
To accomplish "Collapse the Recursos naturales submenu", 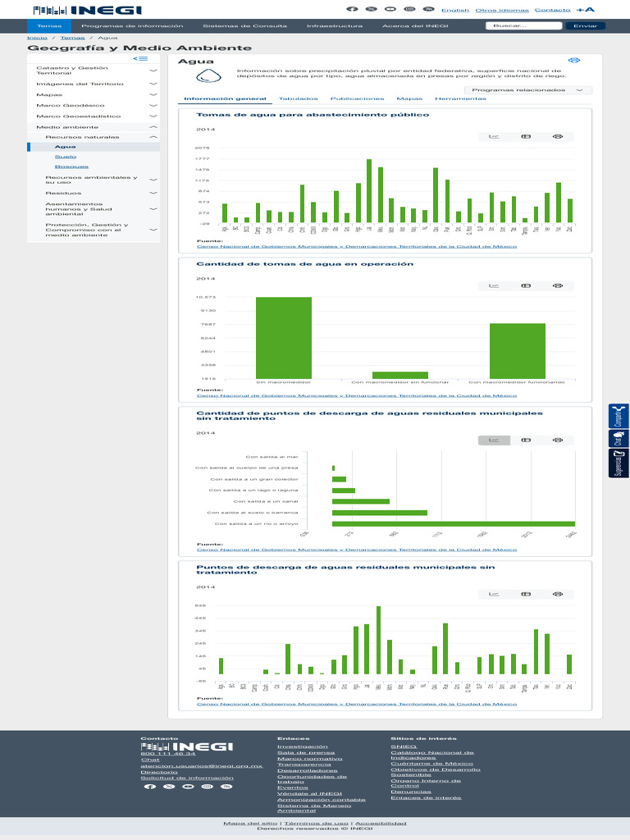I will click(153, 137).
